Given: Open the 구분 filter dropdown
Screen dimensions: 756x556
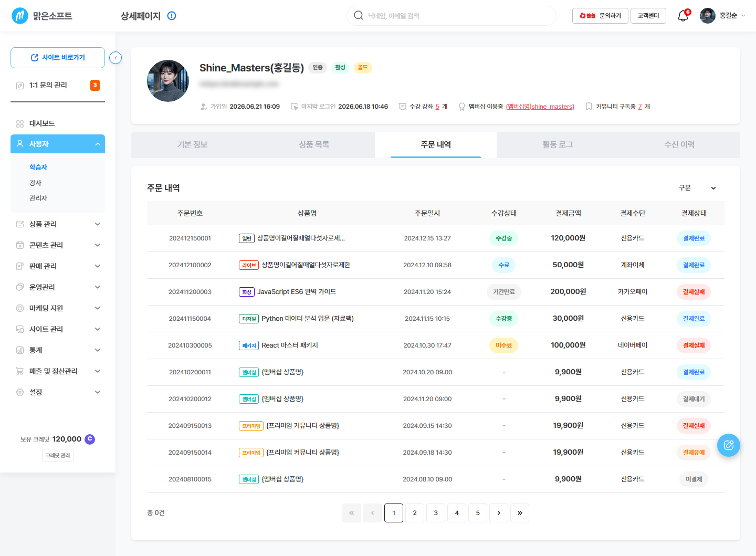Looking at the screenshot, I should pyautogui.click(x=698, y=188).
